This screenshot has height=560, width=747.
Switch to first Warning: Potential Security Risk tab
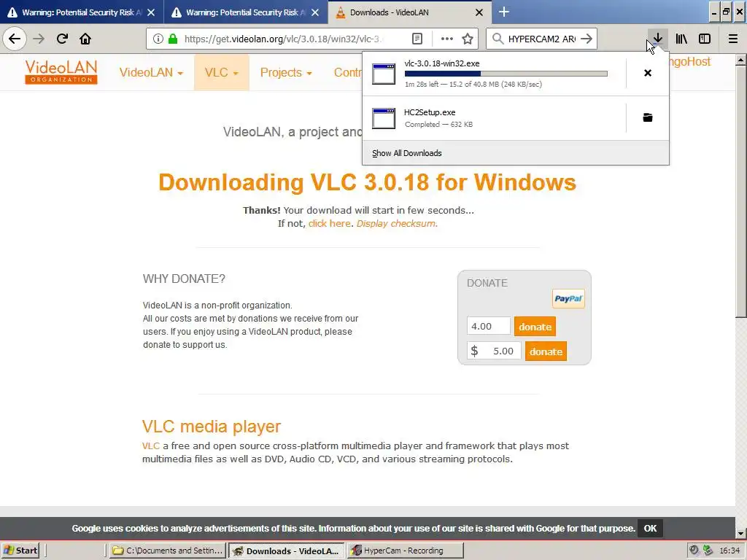click(x=81, y=12)
